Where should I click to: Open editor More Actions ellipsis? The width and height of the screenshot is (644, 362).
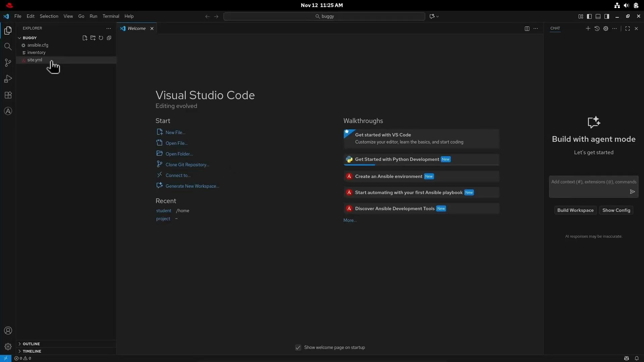536,28
